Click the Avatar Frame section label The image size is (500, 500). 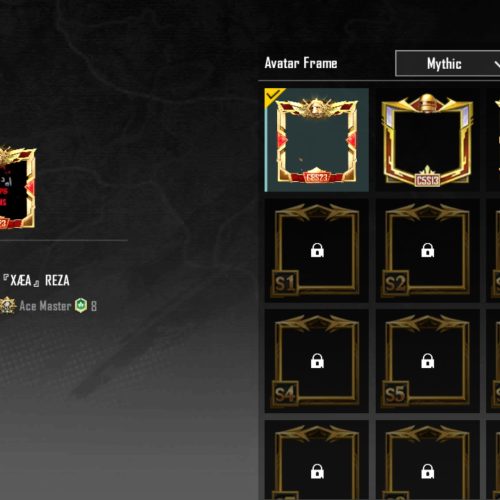(301, 63)
